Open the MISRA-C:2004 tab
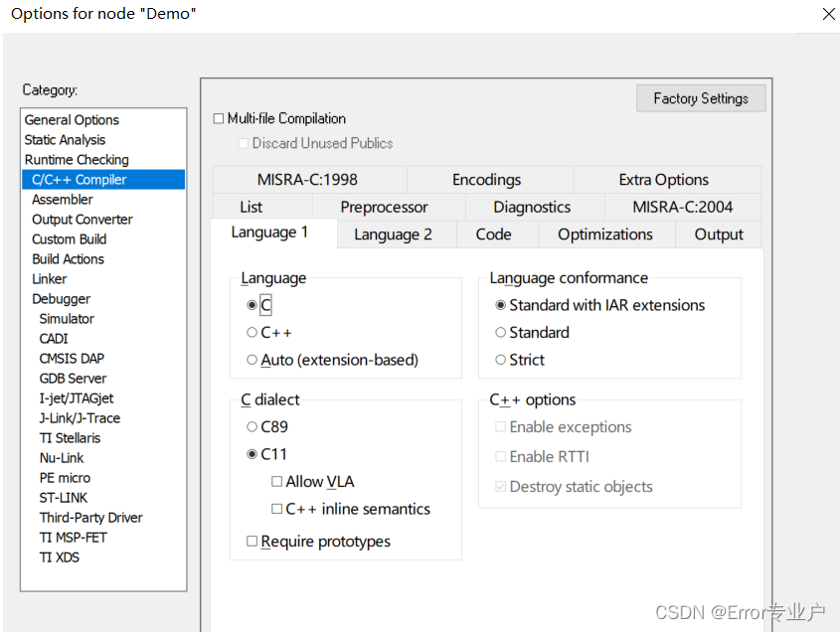This screenshot has width=840, height=632. pos(683,207)
